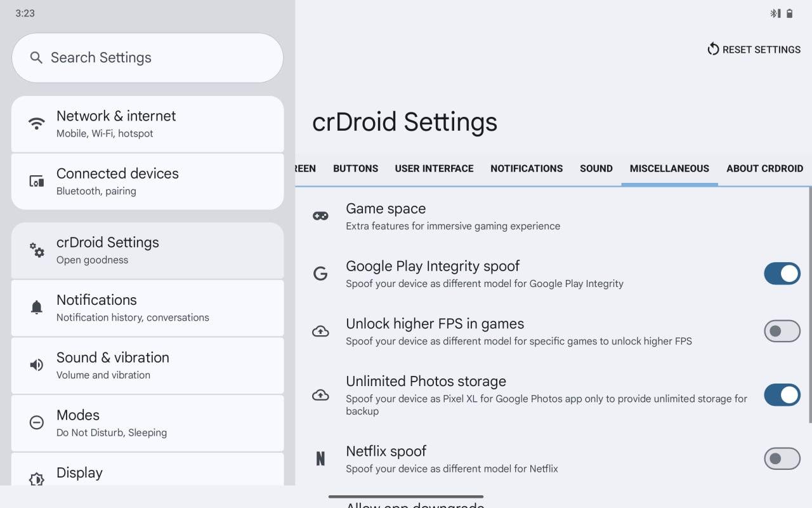Click cloud icon beside Unlock higher FPS
This screenshot has height=508, width=812.
tap(320, 331)
